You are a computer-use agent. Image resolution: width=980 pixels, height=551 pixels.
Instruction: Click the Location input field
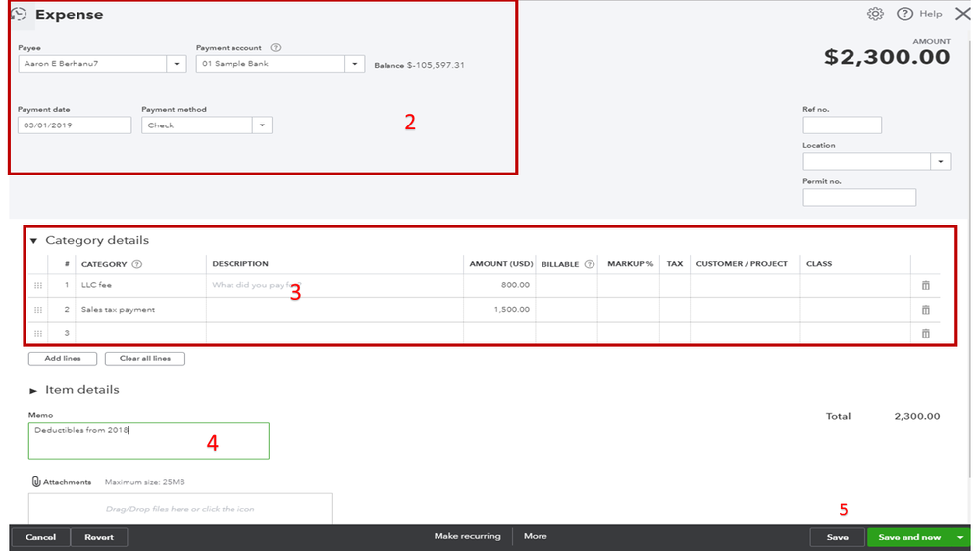pyautogui.click(x=867, y=161)
